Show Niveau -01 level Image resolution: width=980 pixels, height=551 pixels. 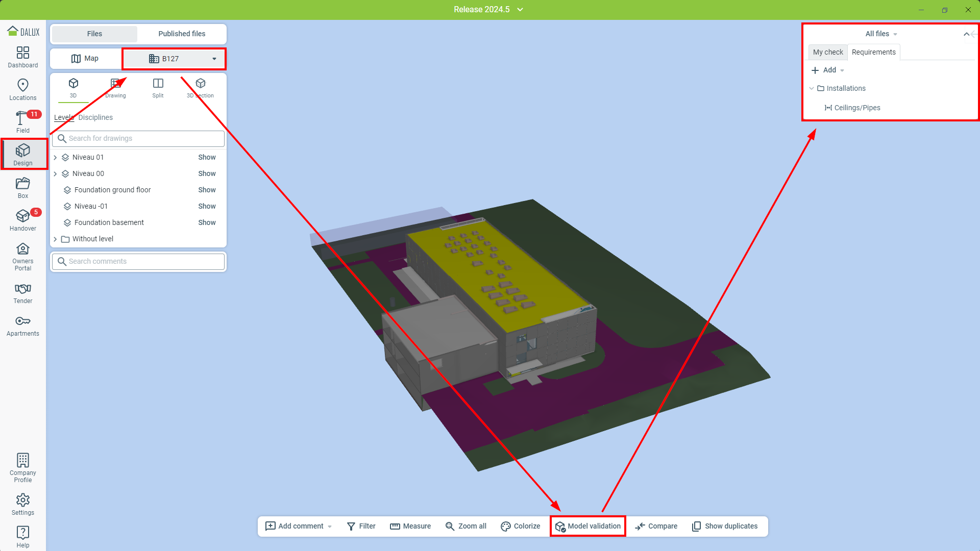click(x=207, y=206)
